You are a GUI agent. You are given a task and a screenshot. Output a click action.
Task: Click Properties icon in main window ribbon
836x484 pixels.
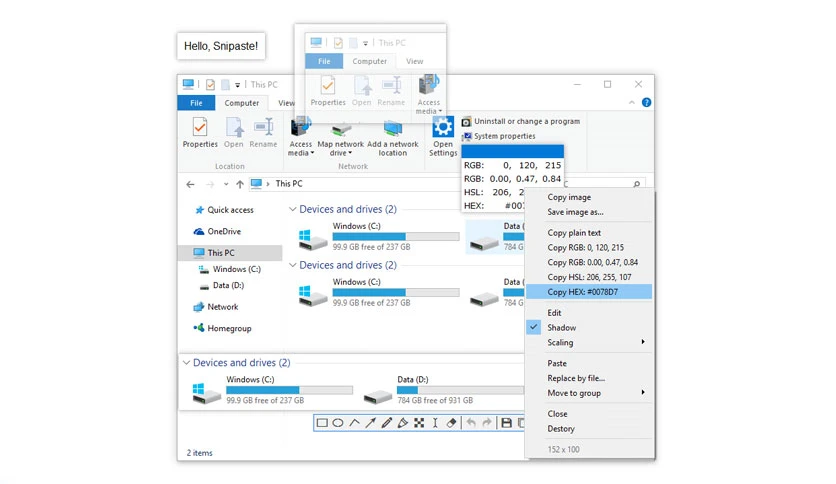point(200,127)
